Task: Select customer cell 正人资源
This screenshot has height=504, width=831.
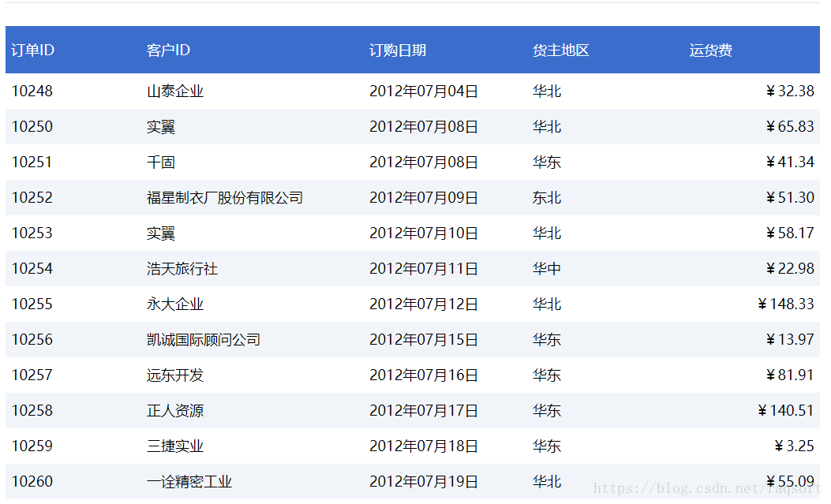Action: (x=175, y=410)
